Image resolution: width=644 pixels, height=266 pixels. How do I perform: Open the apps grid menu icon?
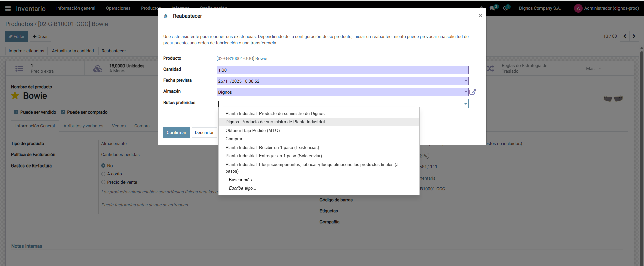point(8,8)
